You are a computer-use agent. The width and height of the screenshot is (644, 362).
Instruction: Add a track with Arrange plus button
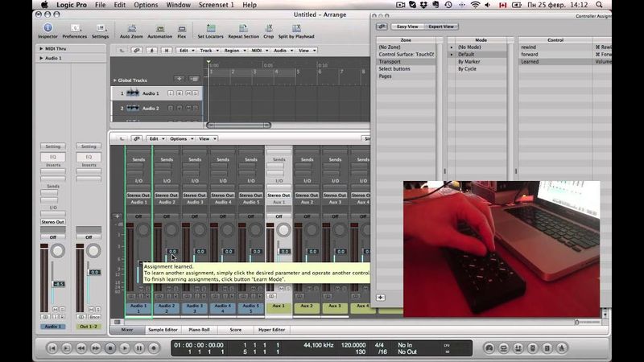click(179, 79)
